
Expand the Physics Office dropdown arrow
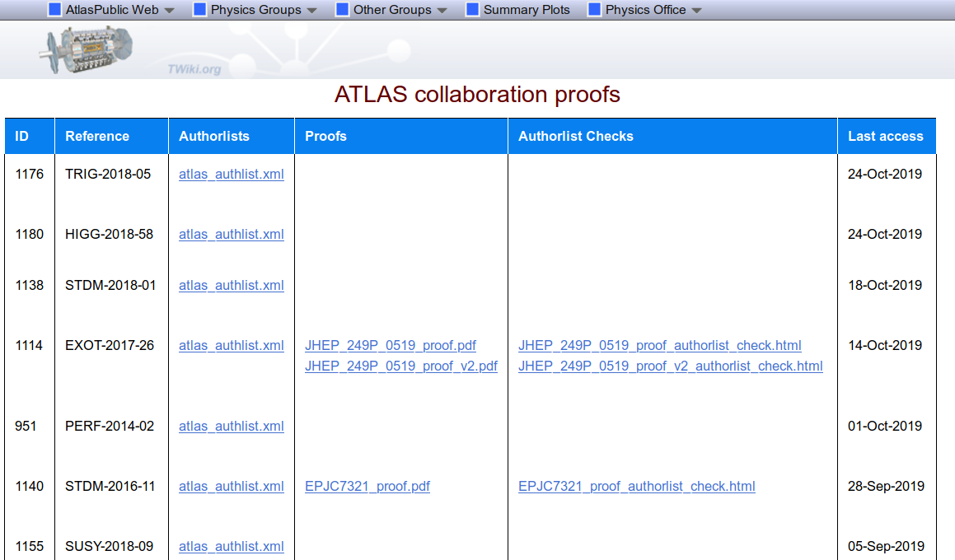point(697,11)
